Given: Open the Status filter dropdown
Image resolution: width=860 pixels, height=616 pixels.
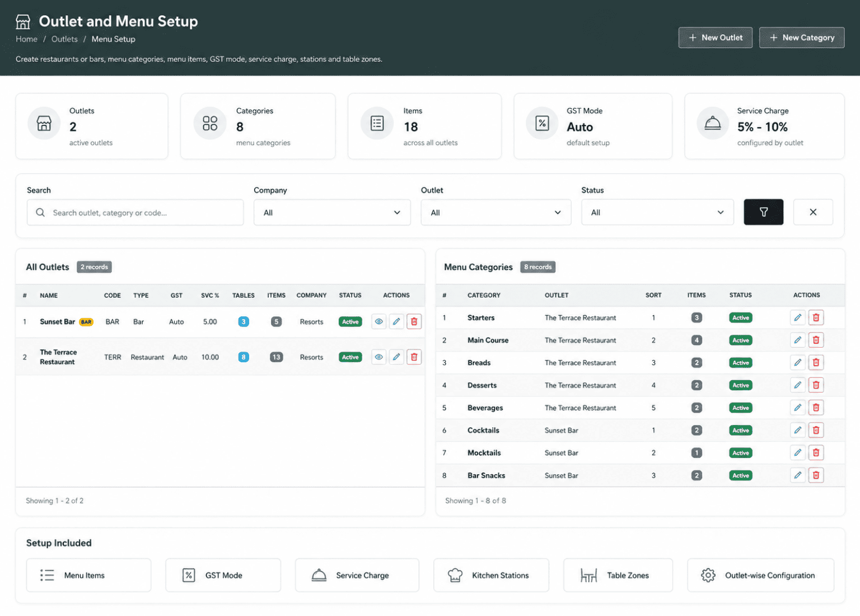Looking at the screenshot, I should [x=657, y=212].
